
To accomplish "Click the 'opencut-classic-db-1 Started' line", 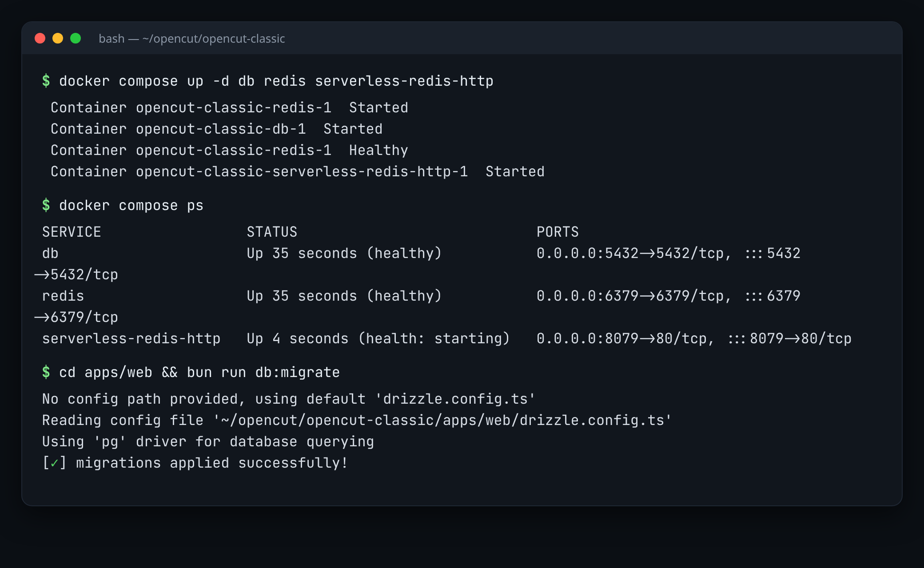I will tap(216, 129).
